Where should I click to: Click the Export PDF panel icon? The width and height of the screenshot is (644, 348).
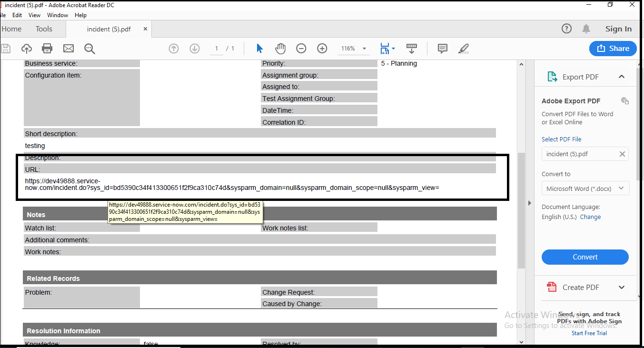click(x=552, y=77)
